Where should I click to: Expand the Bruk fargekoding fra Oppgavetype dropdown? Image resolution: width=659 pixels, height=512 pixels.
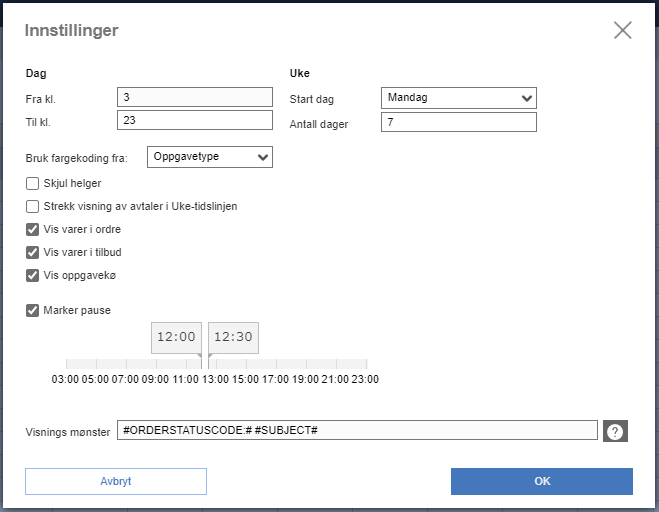[210, 157]
